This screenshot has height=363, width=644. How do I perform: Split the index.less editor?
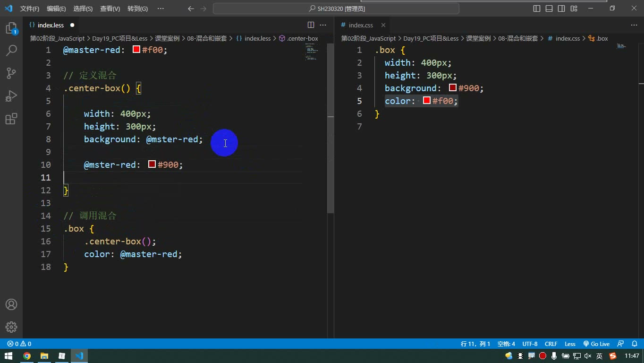tap(311, 25)
